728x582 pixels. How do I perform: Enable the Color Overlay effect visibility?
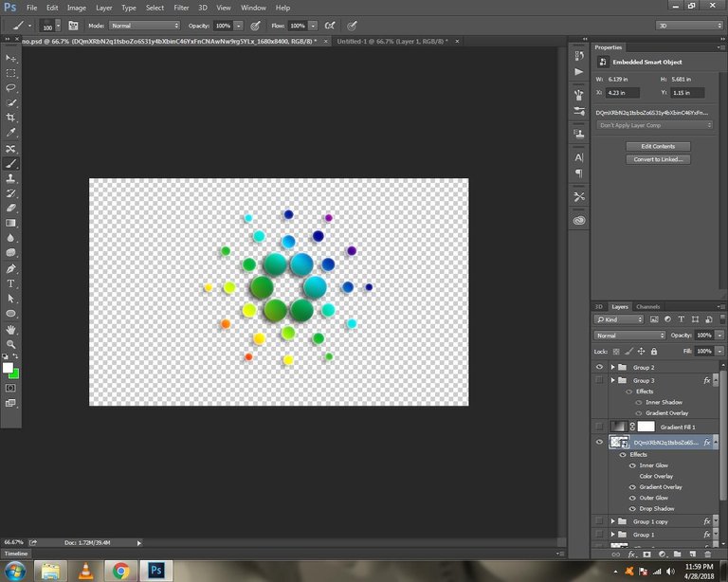point(632,476)
